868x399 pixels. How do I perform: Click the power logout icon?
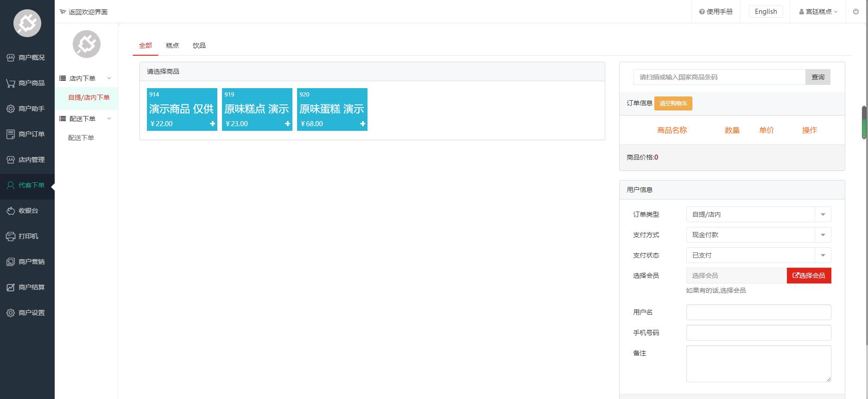click(x=855, y=12)
